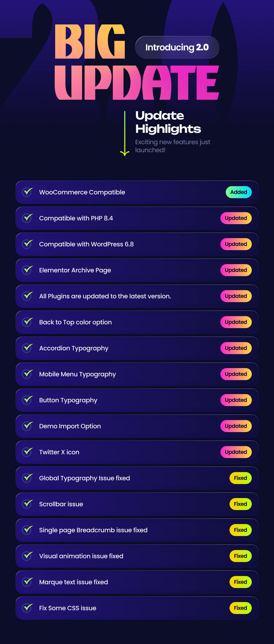The height and width of the screenshot is (644, 274).
Task: Click the checkmark icon next to Compatible with PHP 8.4
Action: 27,218
